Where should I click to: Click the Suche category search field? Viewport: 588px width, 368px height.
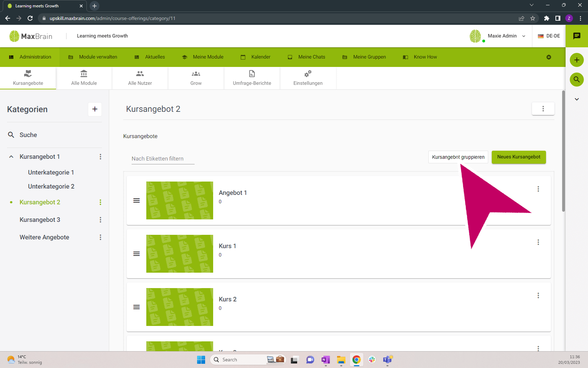54,135
